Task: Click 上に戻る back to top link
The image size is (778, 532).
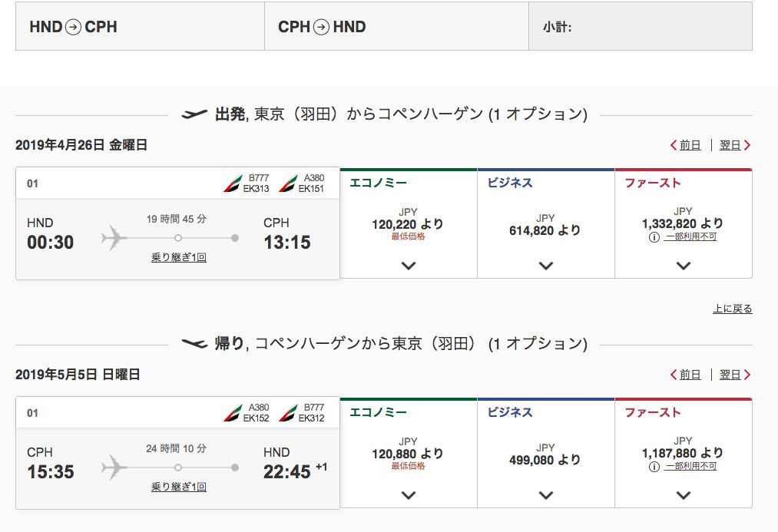Action: tap(732, 309)
